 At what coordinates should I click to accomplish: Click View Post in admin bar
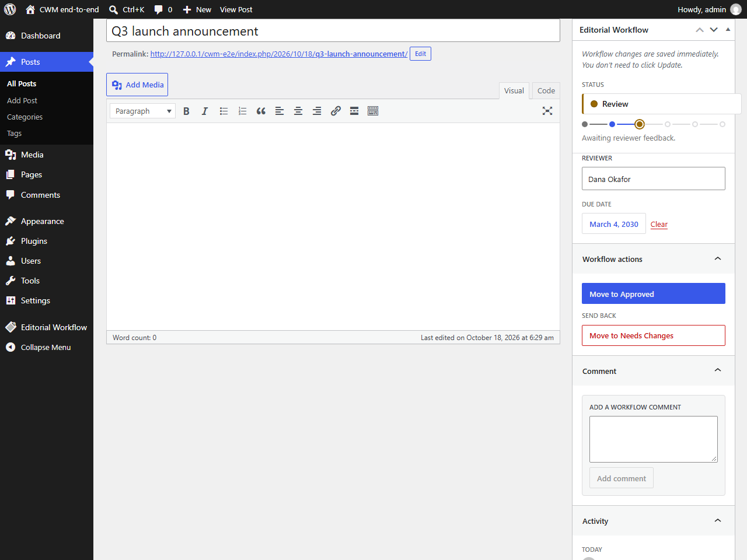point(236,9)
